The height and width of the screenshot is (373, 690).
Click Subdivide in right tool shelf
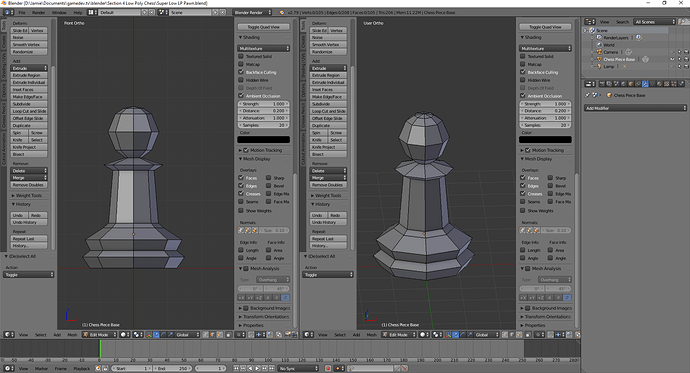pos(328,104)
